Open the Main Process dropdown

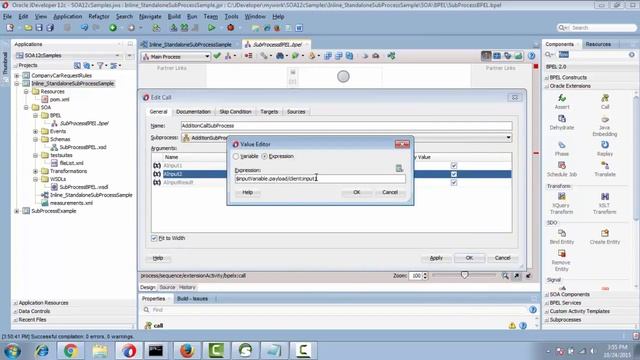176,56
